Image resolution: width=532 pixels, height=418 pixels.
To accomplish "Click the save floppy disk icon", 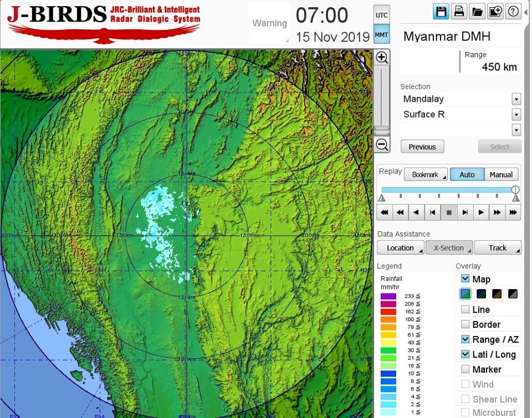I will pos(441,11).
